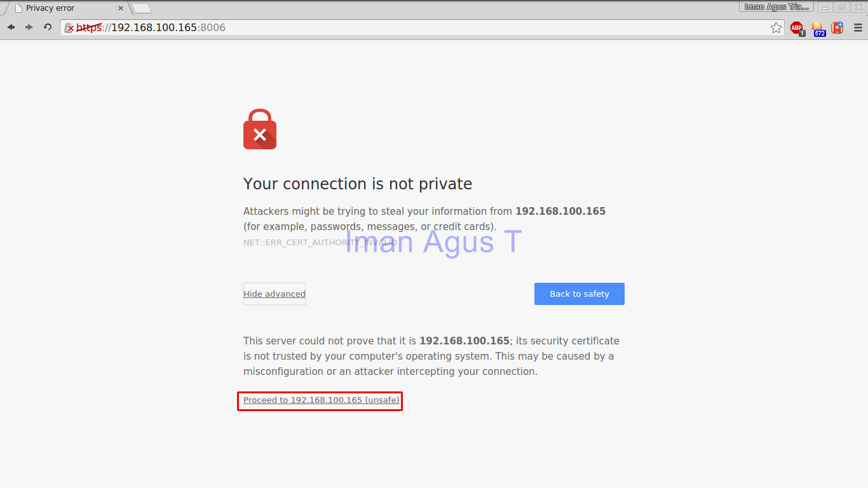Reload the current page
The image size is (868, 488).
tap(48, 27)
